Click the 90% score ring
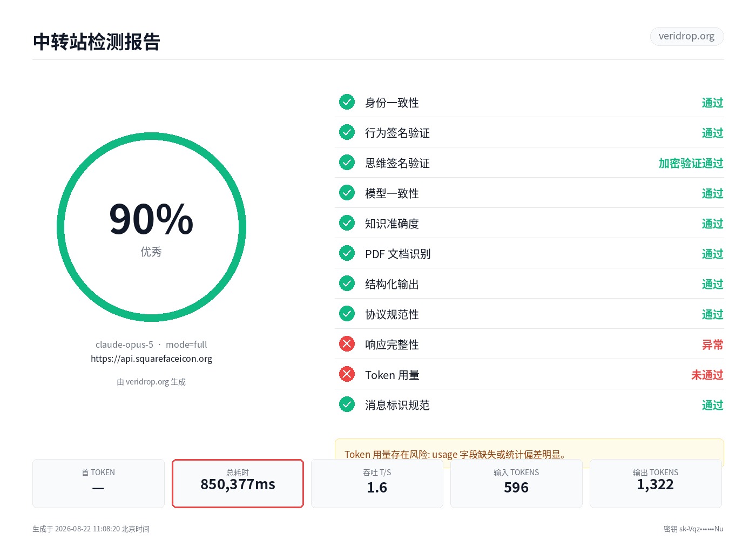The width and height of the screenshot is (756, 540). click(x=151, y=227)
